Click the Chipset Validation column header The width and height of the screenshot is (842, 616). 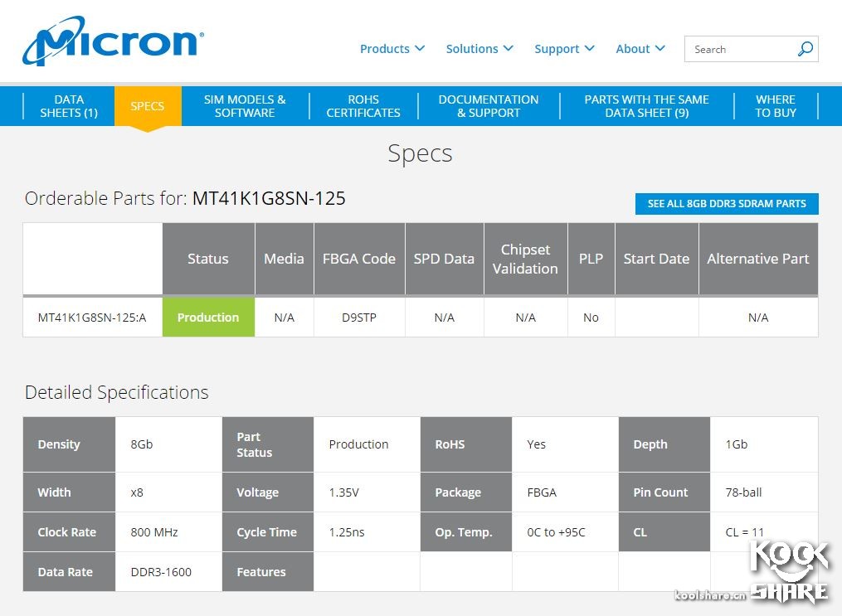click(525, 259)
